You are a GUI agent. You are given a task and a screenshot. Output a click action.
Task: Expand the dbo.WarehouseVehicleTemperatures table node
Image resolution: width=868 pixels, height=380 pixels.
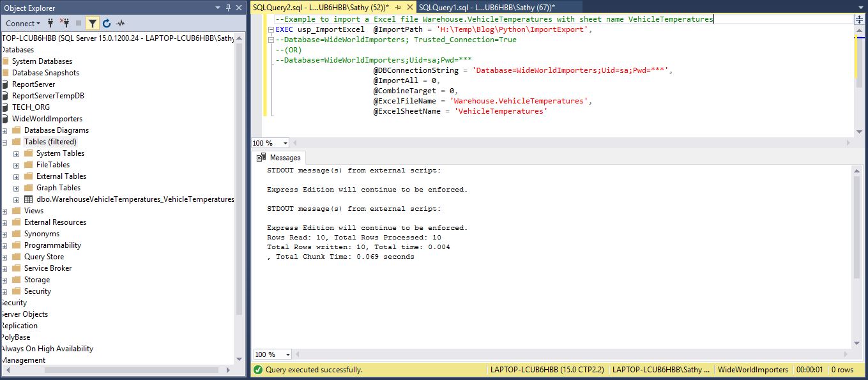click(17, 199)
